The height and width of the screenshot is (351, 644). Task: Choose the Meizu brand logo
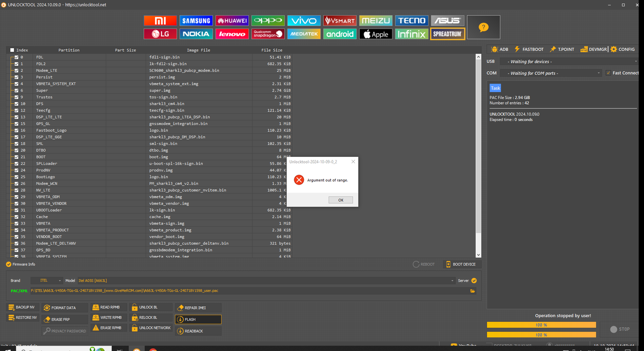coord(376,21)
